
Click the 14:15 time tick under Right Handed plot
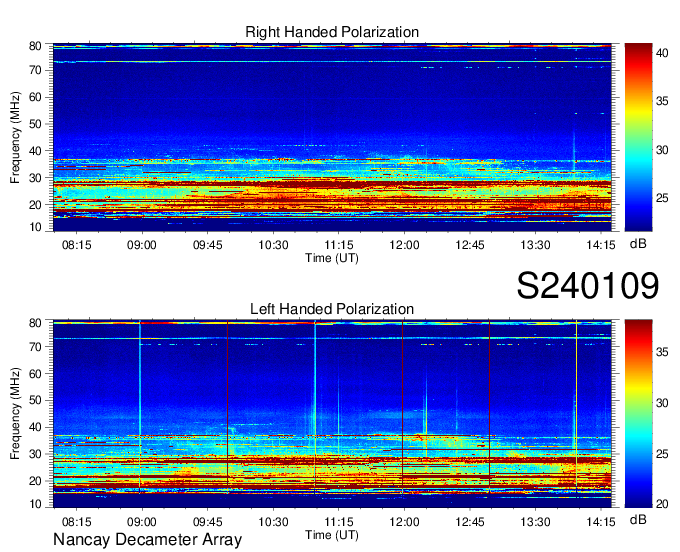click(601, 245)
